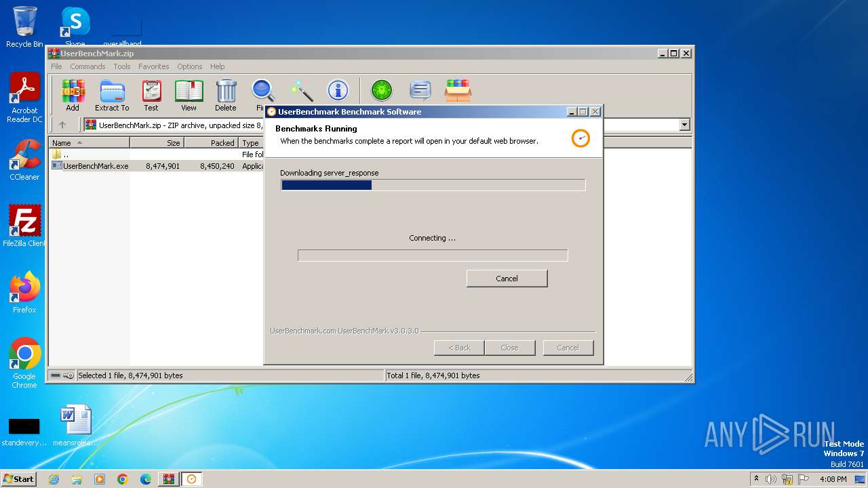
Task: Sort file list by Size column
Action: [157, 143]
